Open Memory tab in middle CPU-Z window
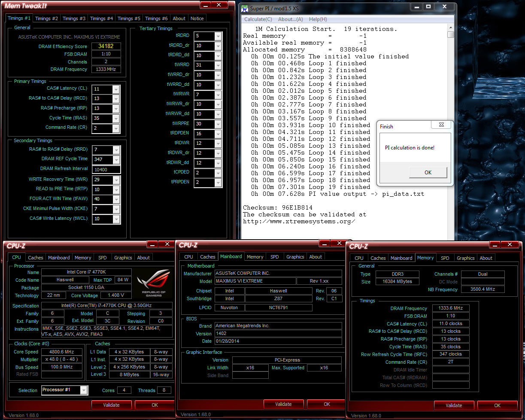Viewport: 525px width, 420px height. click(x=255, y=257)
